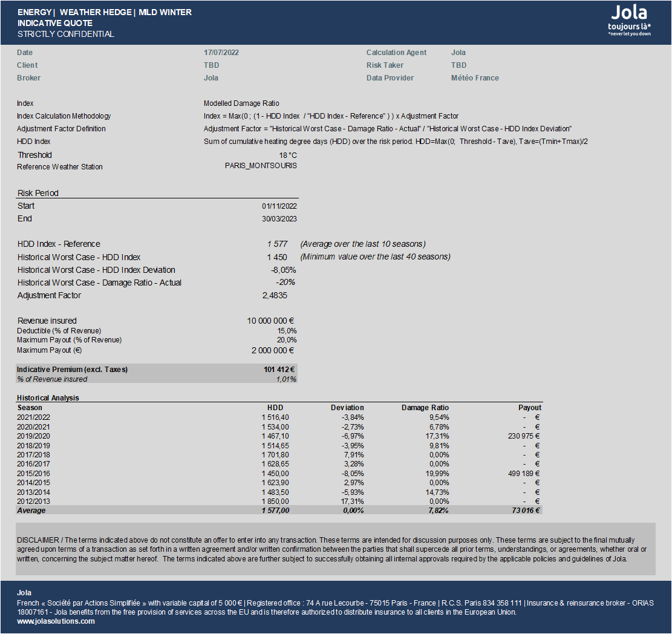Select the Damage Ratio Actual value -20%
Image resolution: width=672 pixels, height=634 pixels.
(285, 282)
